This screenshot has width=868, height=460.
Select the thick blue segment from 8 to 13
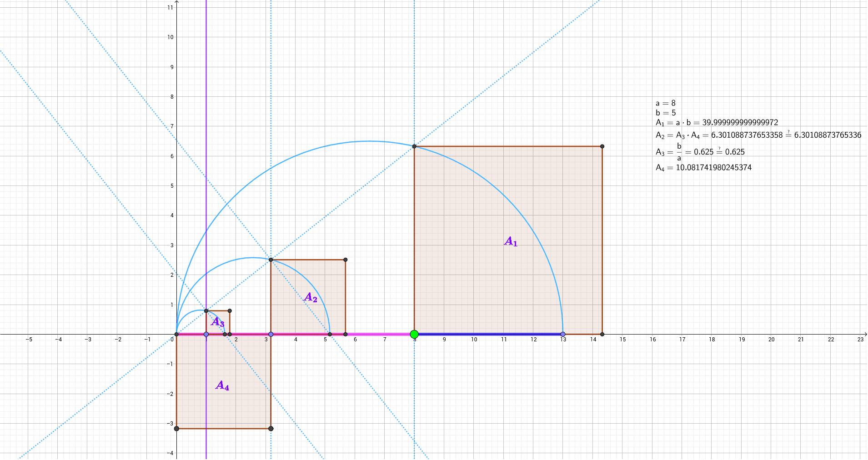pos(489,335)
